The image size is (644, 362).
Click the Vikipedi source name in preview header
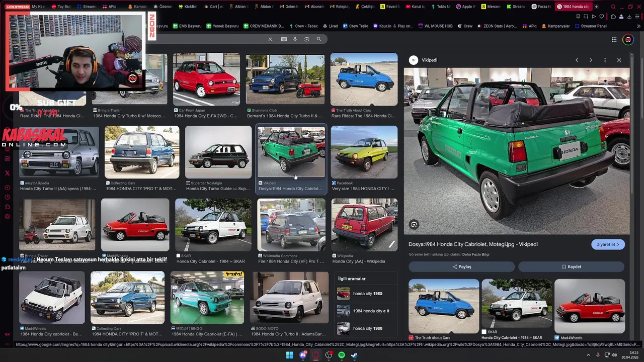click(x=429, y=60)
